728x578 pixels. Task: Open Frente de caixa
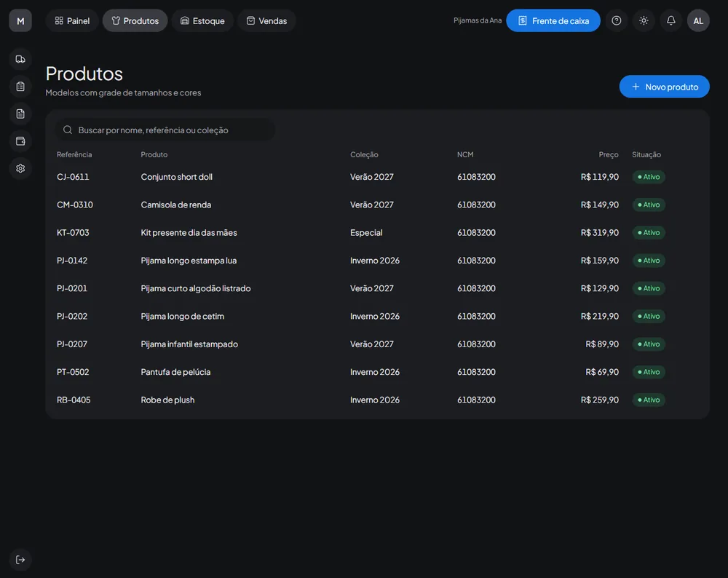coord(553,21)
